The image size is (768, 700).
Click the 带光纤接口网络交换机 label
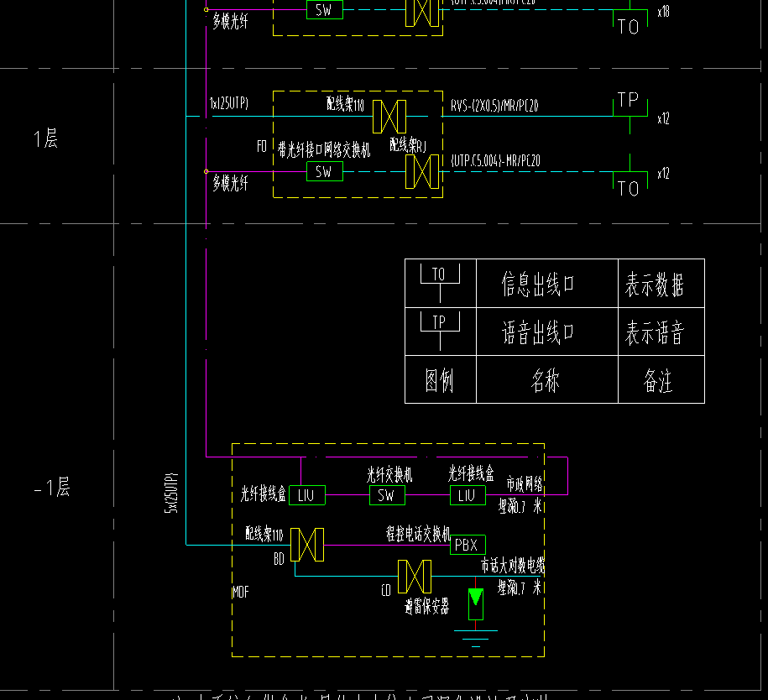[x=324, y=149]
